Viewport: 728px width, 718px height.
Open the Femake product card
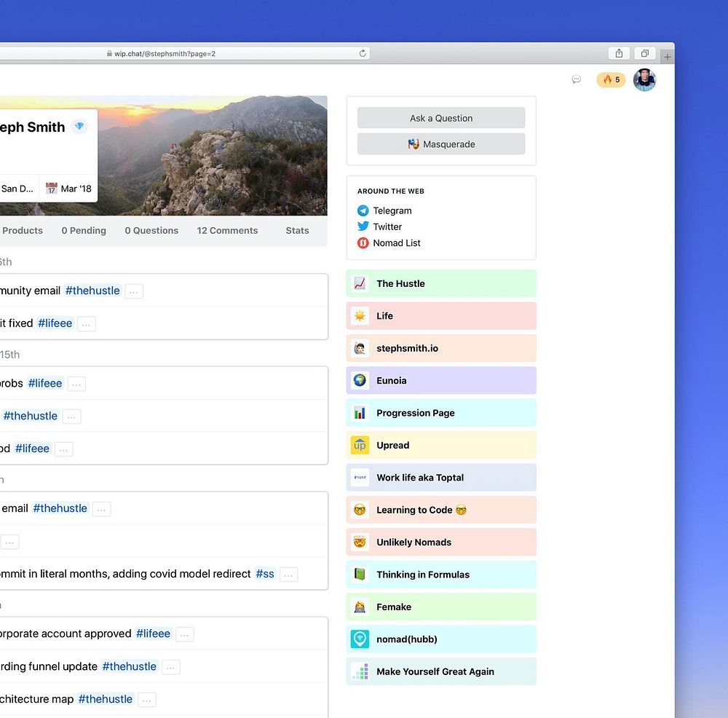pos(441,607)
